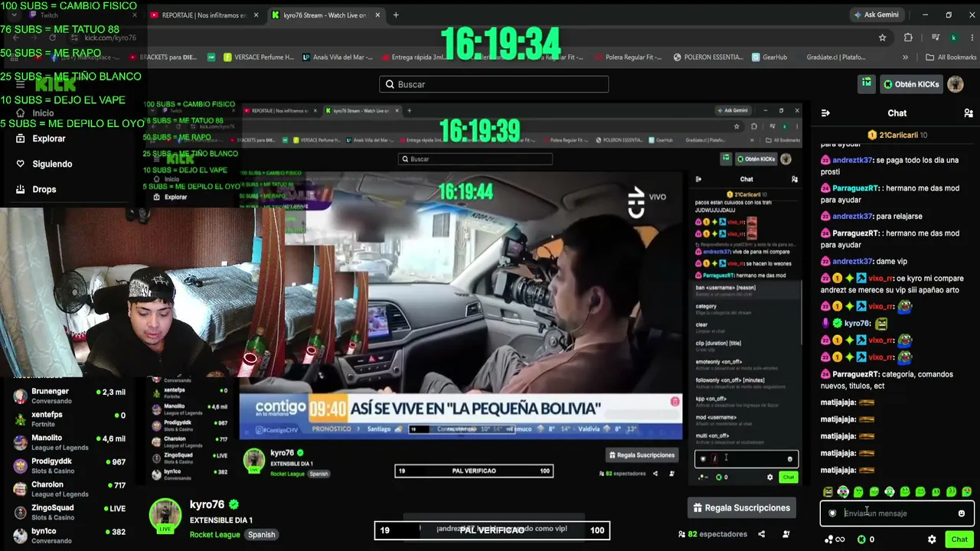Open the Chrome profile icon
Screen dimensions: 980x551
coord(954,37)
